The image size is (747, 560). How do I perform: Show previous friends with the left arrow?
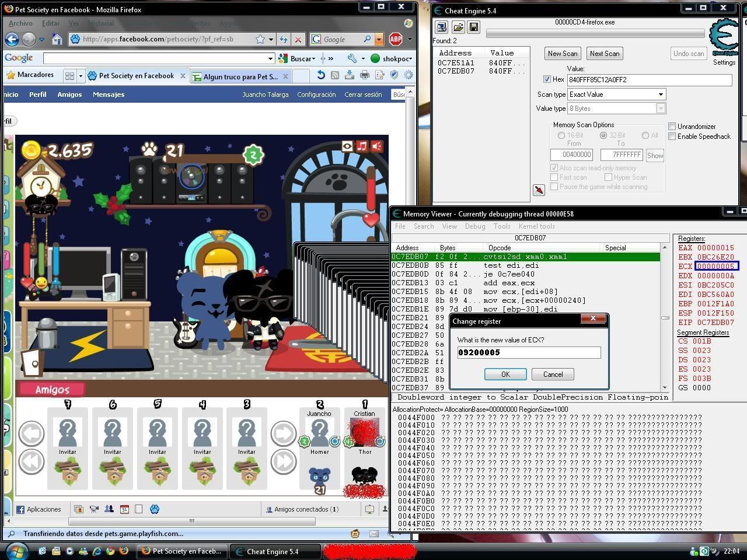(x=32, y=433)
